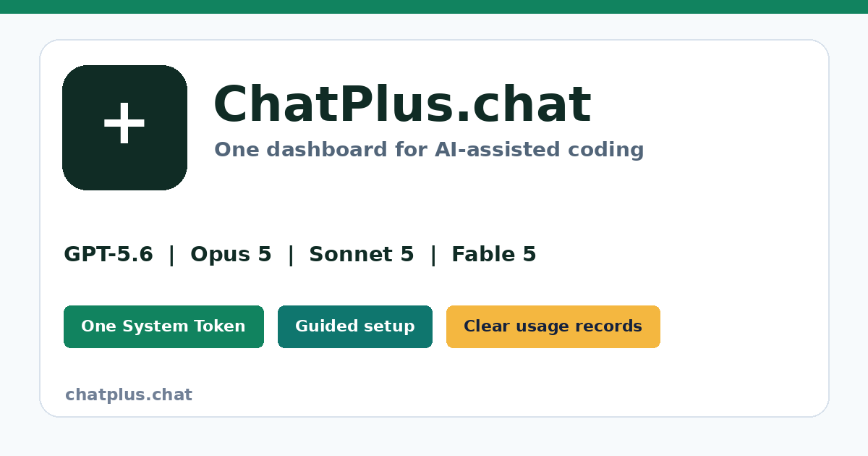
Task: Select the Opus 5 model label
Action: click(x=231, y=255)
